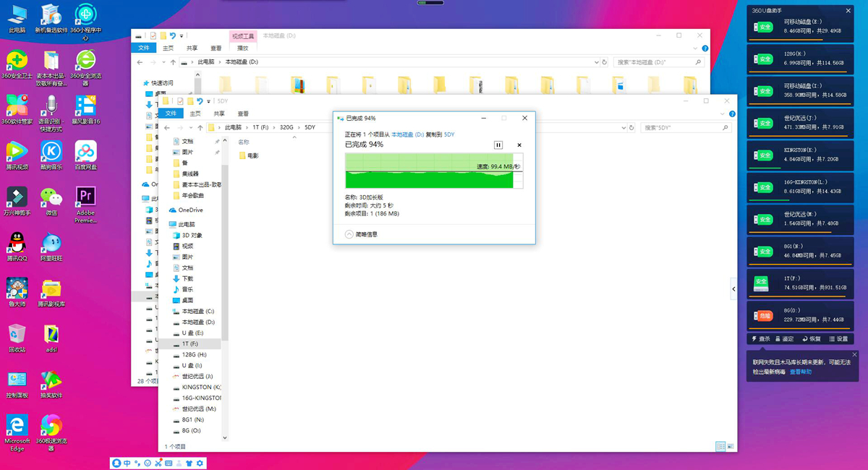
Task: Click 鉴定 in the 360 U盘助手 panel
Action: [x=785, y=338]
